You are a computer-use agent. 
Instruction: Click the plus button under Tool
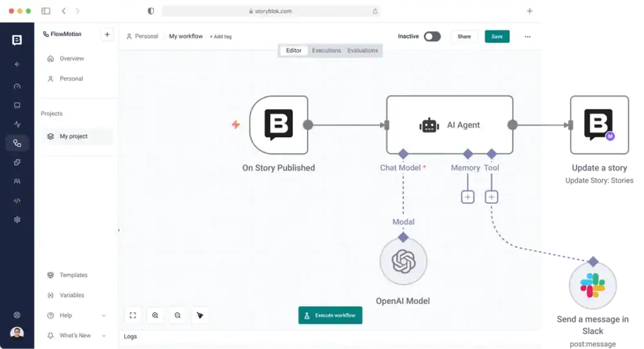tap(491, 197)
